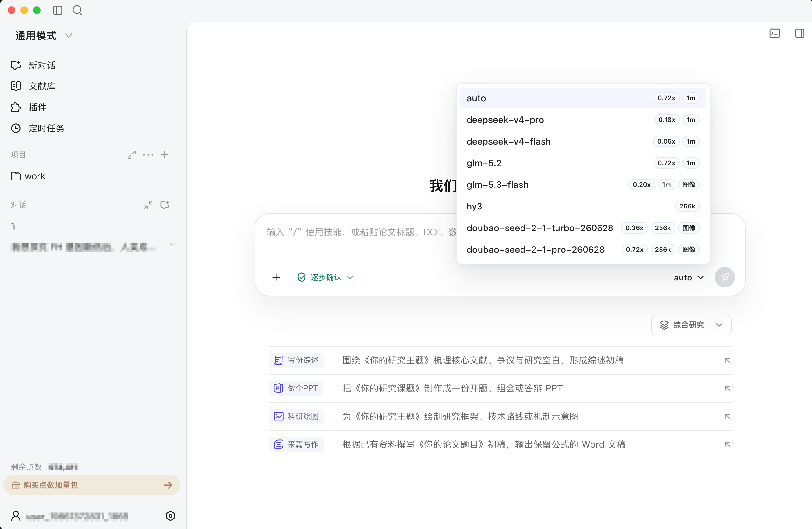Viewport: 812px width, 529px height.
Task: Open the terminal panel icon at top right
Action: pyautogui.click(x=774, y=33)
